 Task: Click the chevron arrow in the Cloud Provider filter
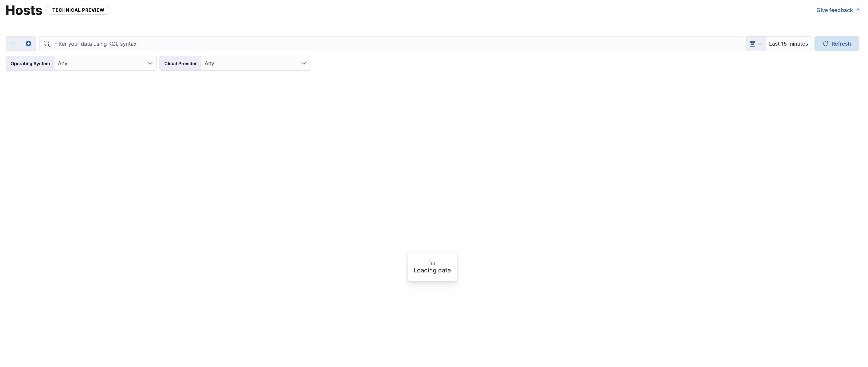point(304,63)
